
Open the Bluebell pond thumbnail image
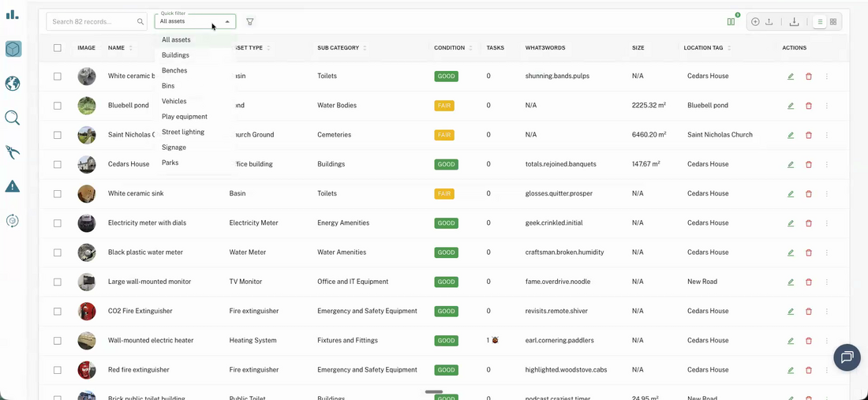click(87, 106)
